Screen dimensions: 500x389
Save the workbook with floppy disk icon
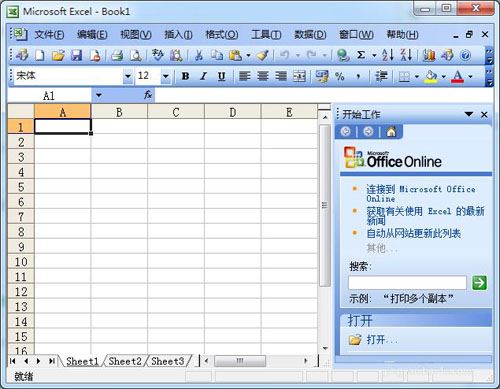point(77,55)
